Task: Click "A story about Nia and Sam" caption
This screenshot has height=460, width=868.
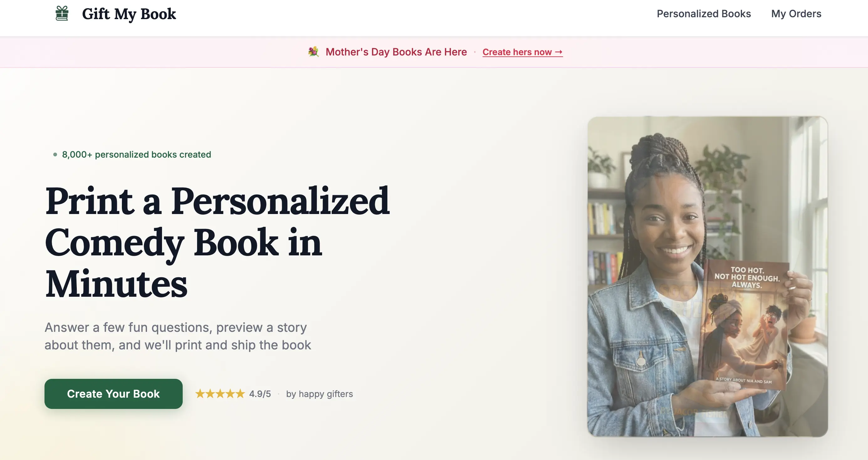Action: tap(743, 380)
